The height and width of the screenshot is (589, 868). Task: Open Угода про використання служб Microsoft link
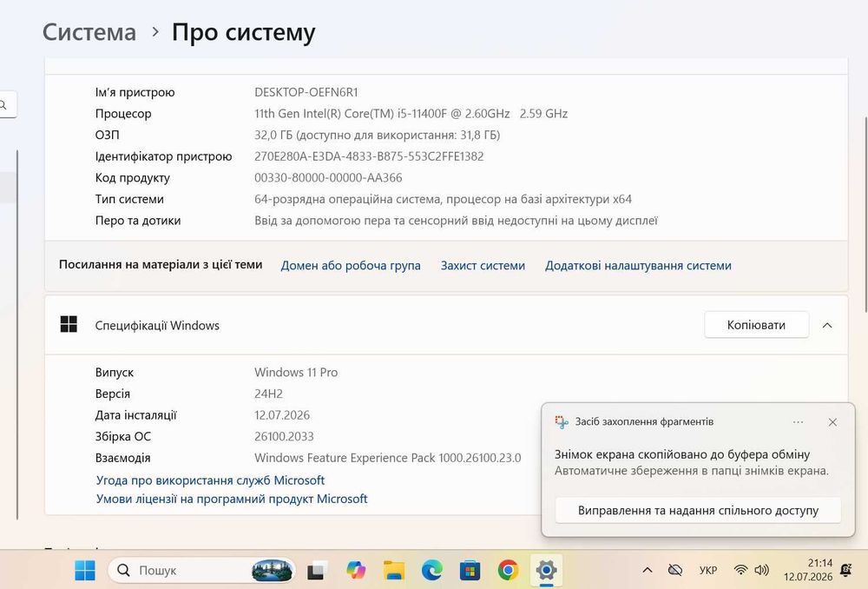point(210,480)
